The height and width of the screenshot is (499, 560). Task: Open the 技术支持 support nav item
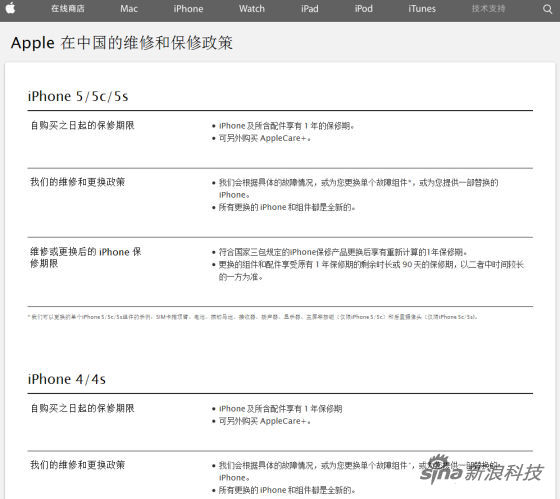[x=488, y=9]
